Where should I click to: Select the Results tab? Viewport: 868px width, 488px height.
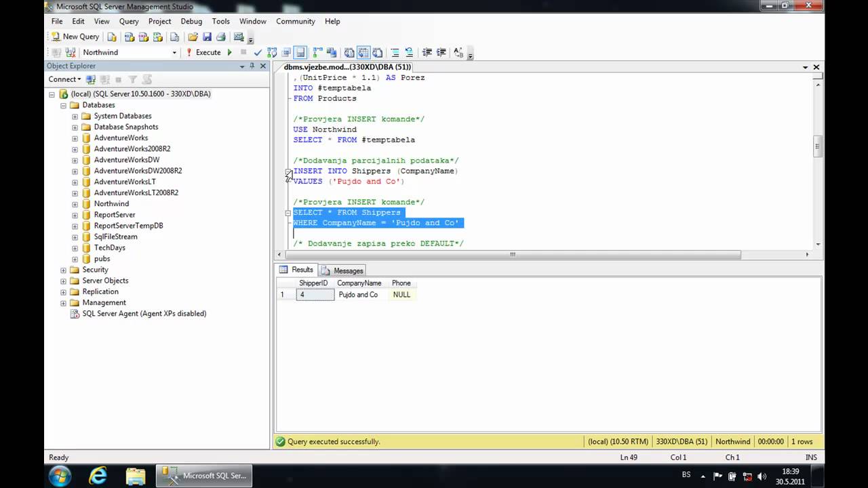296,270
